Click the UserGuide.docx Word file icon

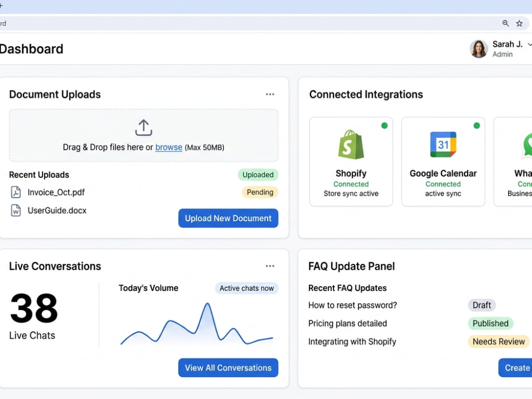(x=15, y=210)
